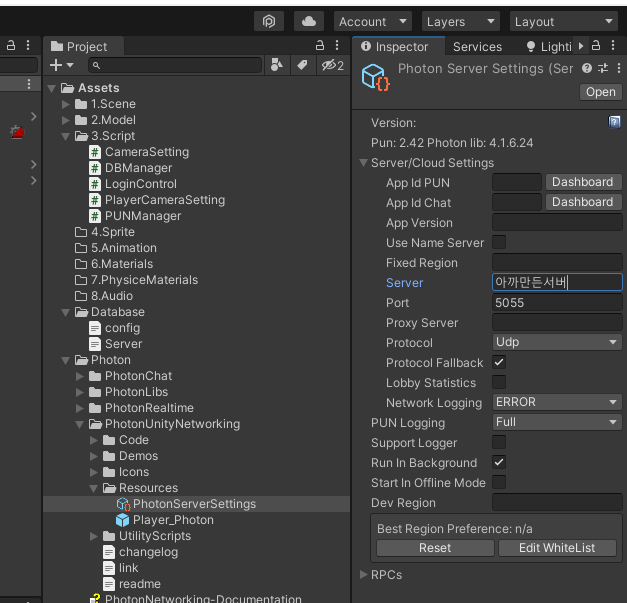Image resolution: width=627 pixels, height=603 pixels.
Task: Show more tabs with the right arrow
Action: 581,46
